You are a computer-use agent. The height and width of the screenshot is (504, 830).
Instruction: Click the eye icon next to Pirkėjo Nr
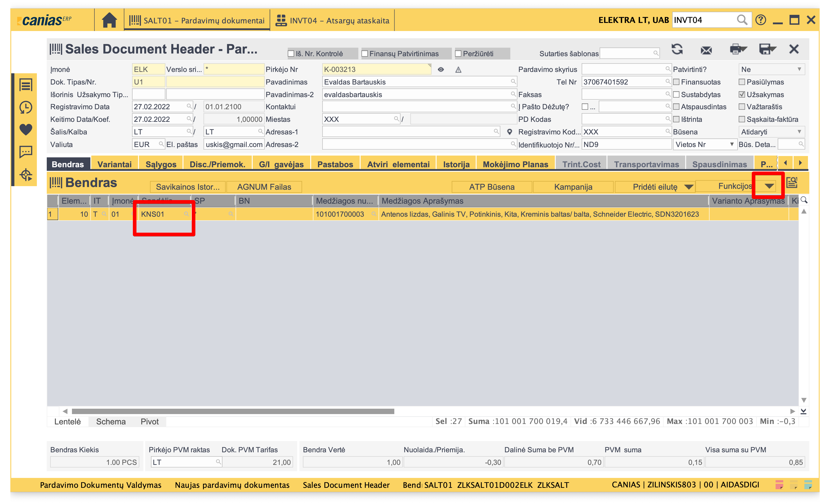click(441, 69)
